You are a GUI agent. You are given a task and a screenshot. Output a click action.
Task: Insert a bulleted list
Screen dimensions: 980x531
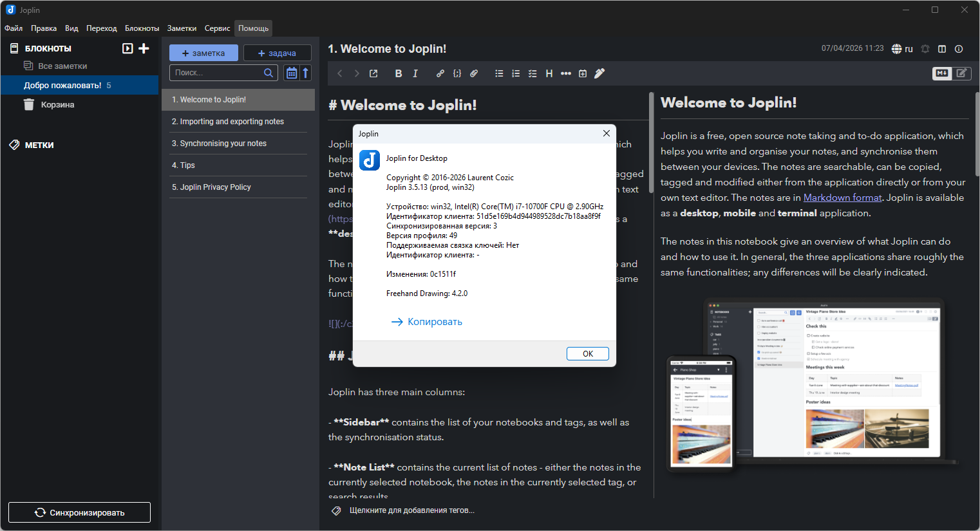coord(499,73)
